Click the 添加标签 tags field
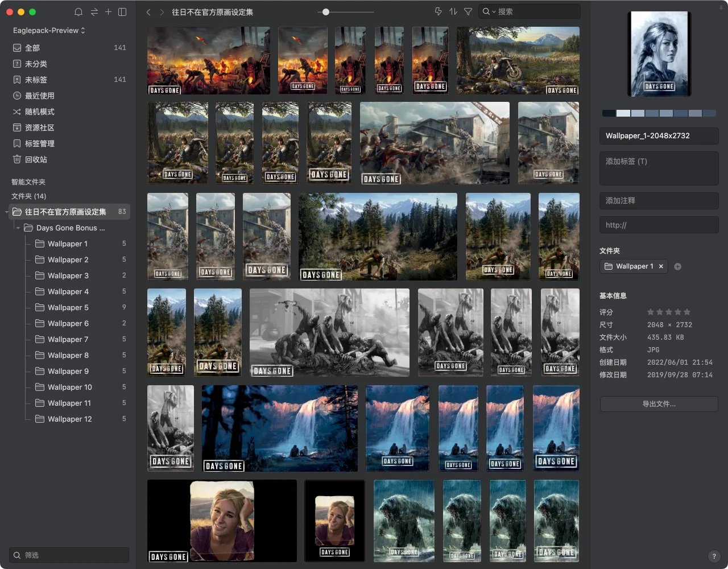Viewport: 728px width, 569px height. pos(659,168)
